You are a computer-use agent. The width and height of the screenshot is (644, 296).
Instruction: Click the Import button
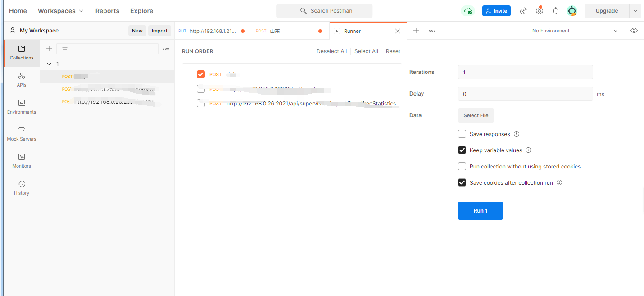159,31
